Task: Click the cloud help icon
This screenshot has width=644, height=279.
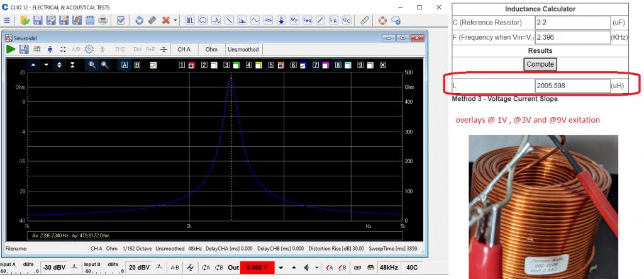Action: pyautogui.click(x=396, y=20)
